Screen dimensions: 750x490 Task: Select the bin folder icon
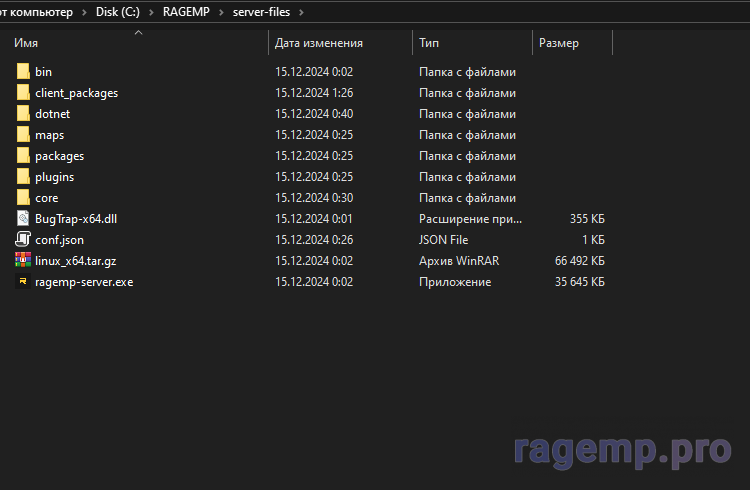(x=23, y=71)
